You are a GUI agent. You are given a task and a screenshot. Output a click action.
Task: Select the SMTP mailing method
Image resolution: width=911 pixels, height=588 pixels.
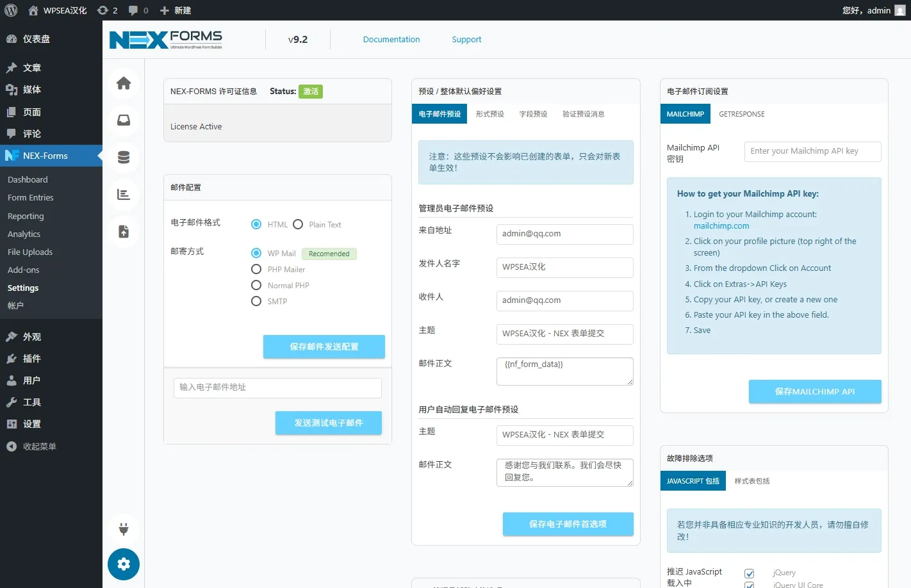256,301
